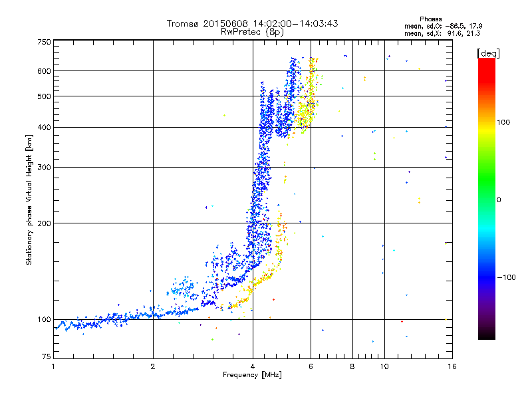532x399 pixels.
Task: Click the '[deg]' colorbar unit label
Action: coord(488,53)
